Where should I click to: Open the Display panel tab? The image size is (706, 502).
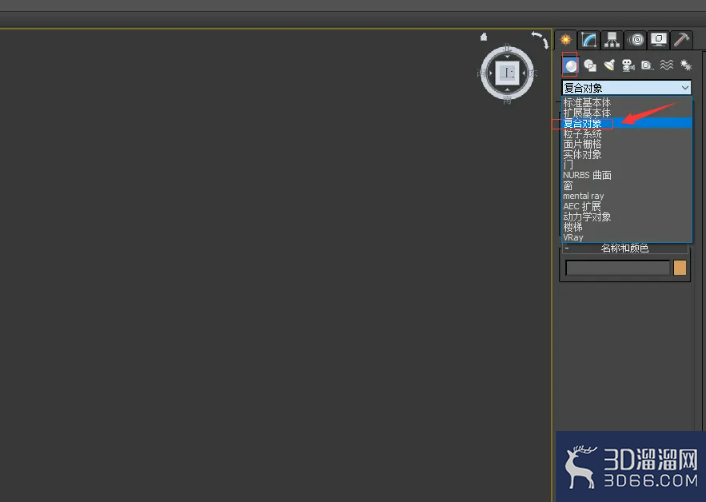(658, 40)
